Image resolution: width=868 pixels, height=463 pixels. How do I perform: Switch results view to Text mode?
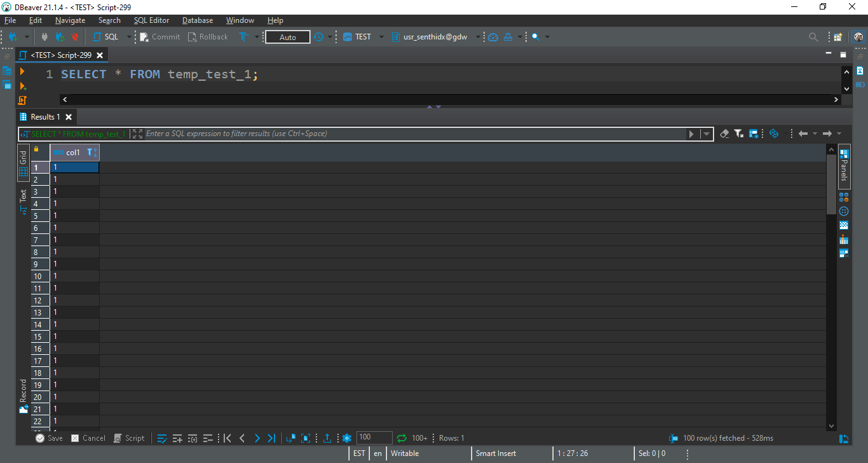point(24,201)
